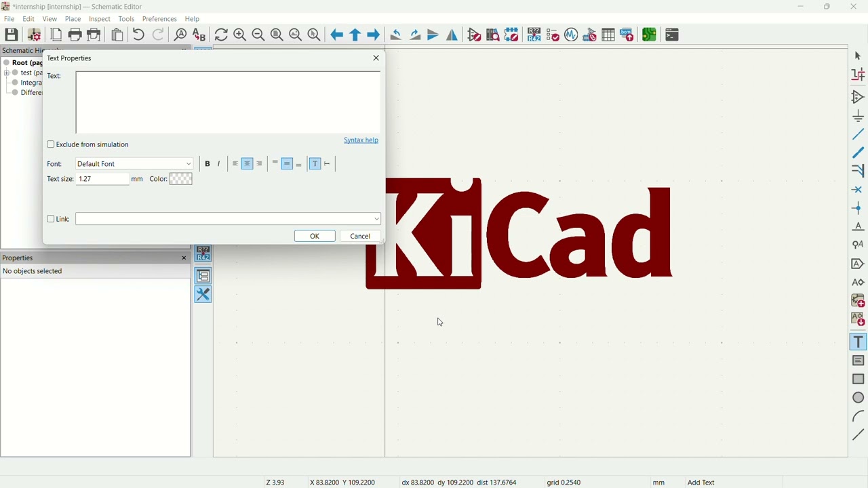Open the Tools menu
Viewport: 868px width, 488px height.
pyautogui.click(x=126, y=19)
